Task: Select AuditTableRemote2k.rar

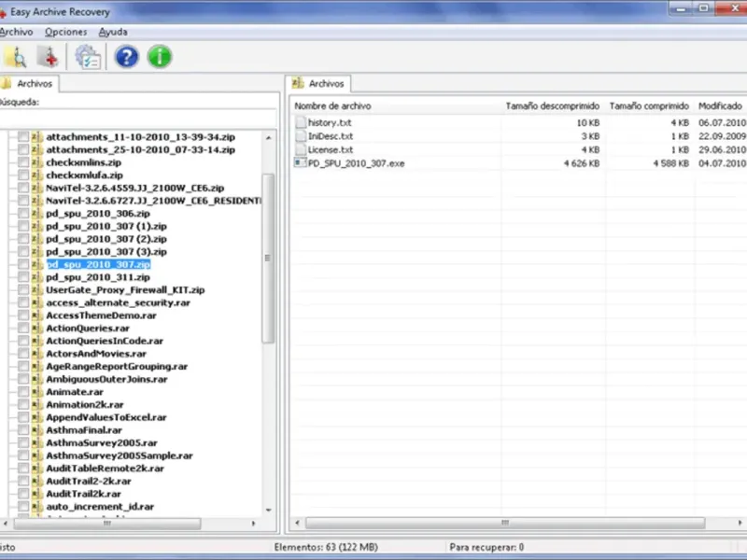Action: [105, 469]
